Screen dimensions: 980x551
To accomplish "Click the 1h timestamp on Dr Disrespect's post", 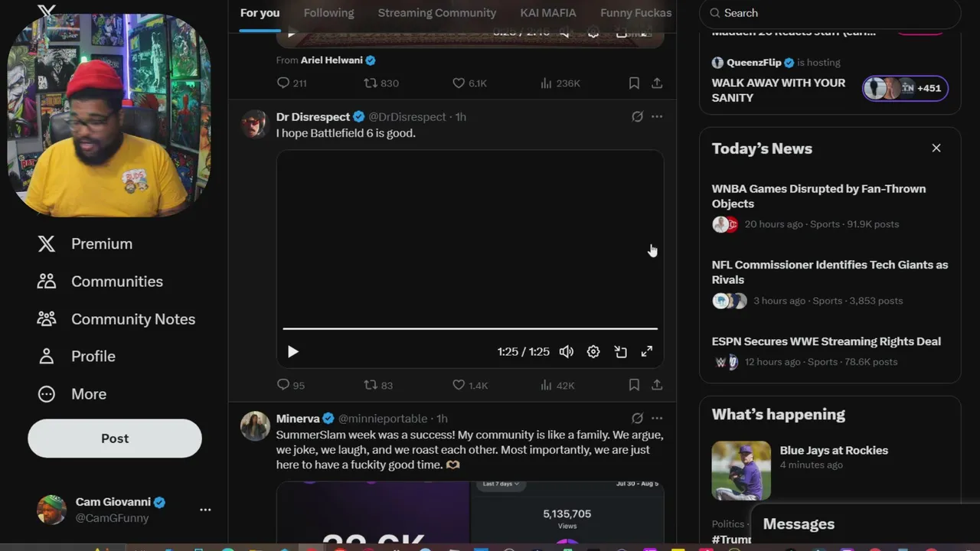I will [461, 117].
